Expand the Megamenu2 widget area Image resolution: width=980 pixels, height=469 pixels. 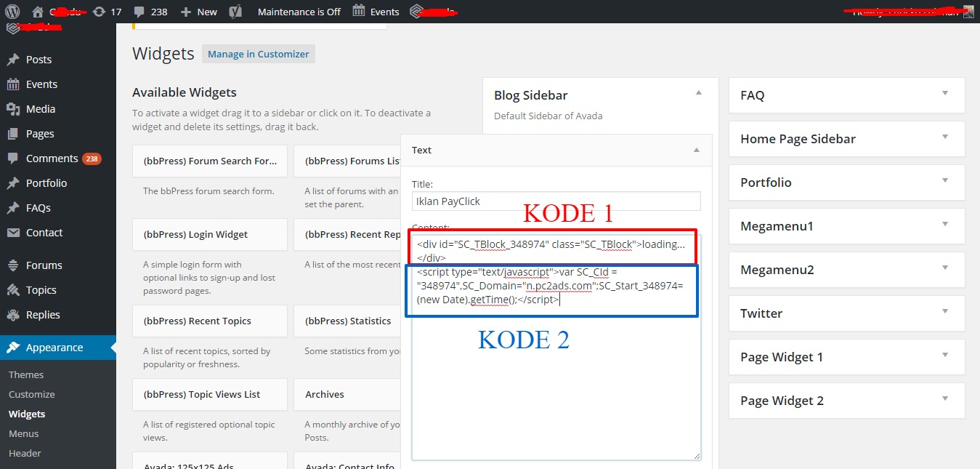945,268
